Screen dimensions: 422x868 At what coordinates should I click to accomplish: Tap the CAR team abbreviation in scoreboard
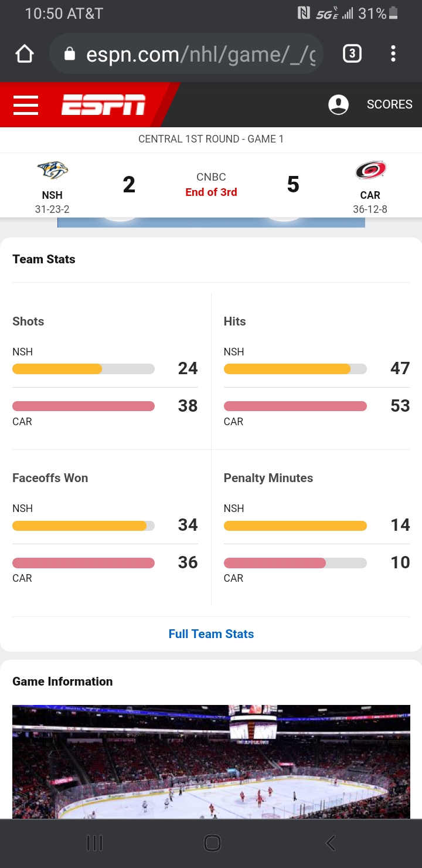(370, 195)
